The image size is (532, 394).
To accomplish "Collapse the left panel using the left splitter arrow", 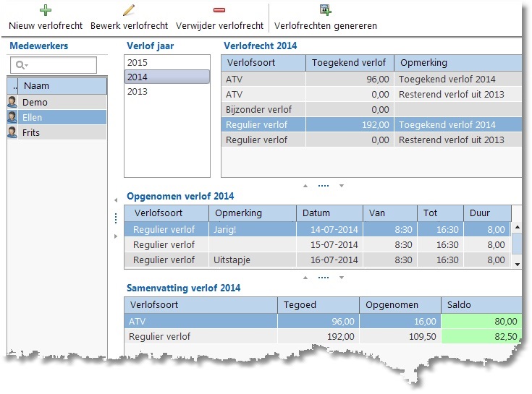I will click(x=116, y=200).
